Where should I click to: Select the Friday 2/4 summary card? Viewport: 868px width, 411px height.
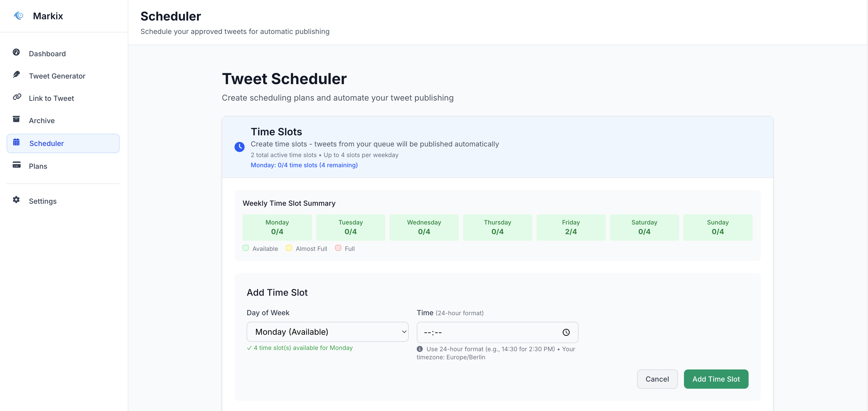[x=570, y=227]
